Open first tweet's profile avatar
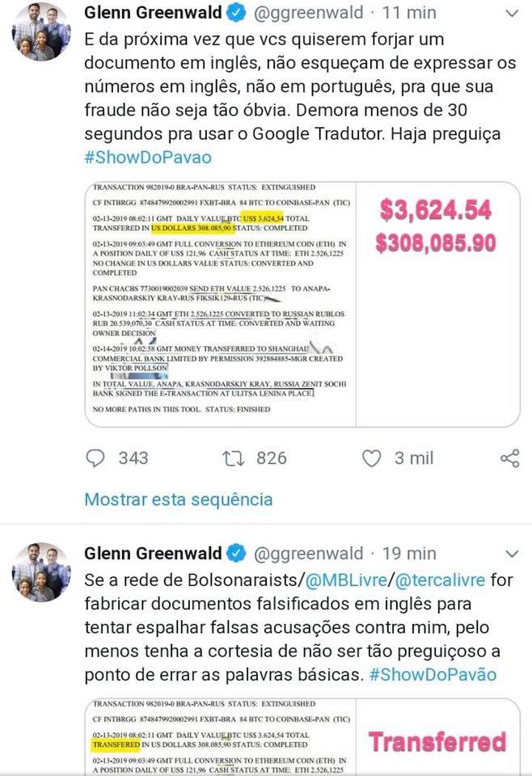The height and width of the screenshot is (776, 532). click(41, 32)
